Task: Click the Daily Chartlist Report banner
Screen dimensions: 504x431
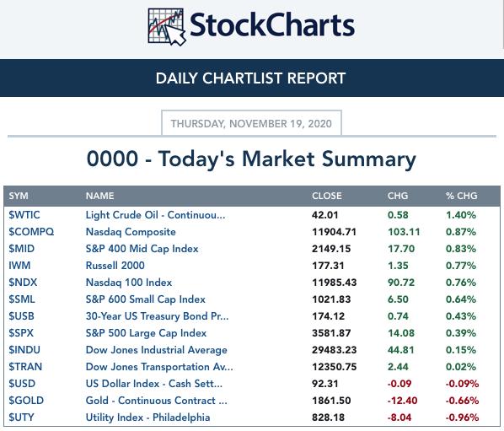Action: tap(252, 78)
